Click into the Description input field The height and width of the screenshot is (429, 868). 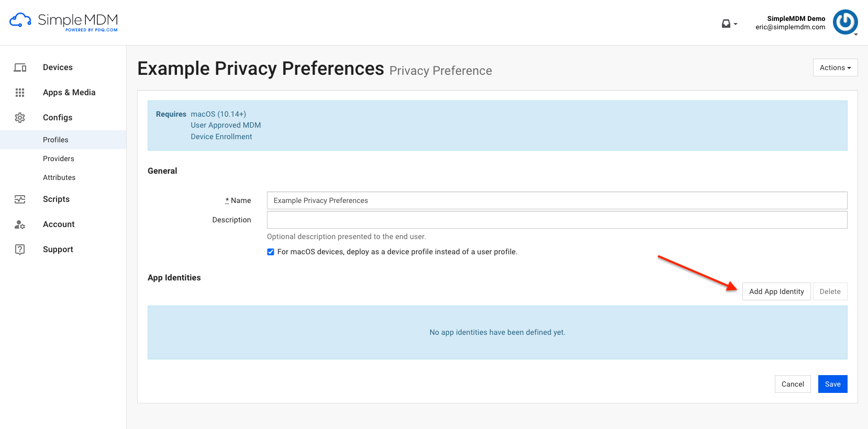[x=557, y=220]
